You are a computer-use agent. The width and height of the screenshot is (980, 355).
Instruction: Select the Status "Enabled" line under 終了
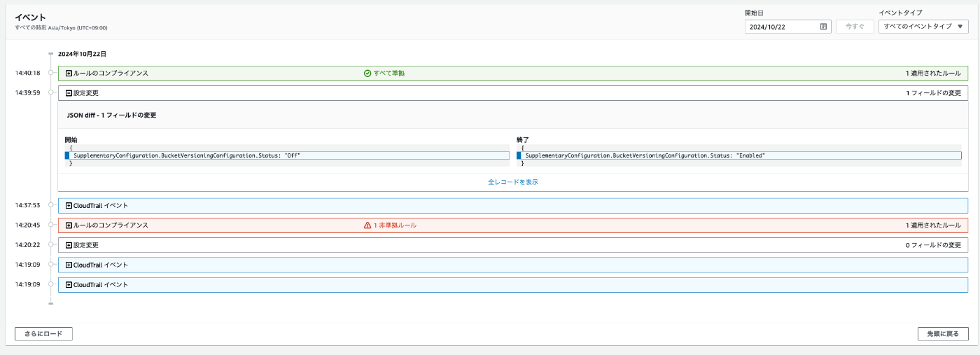(x=739, y=155)
